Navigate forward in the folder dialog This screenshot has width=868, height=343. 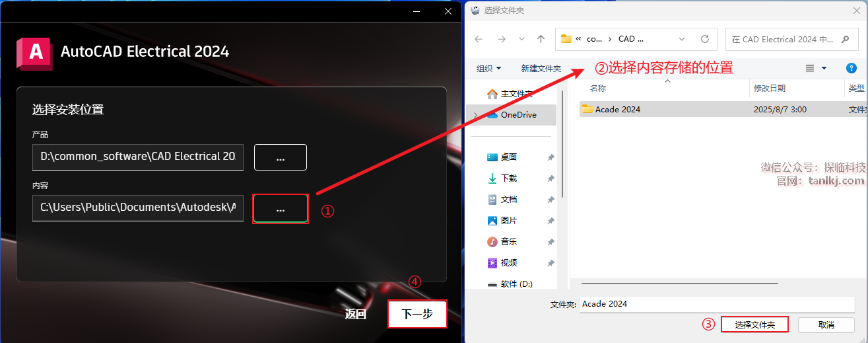(x=502, y=39)
